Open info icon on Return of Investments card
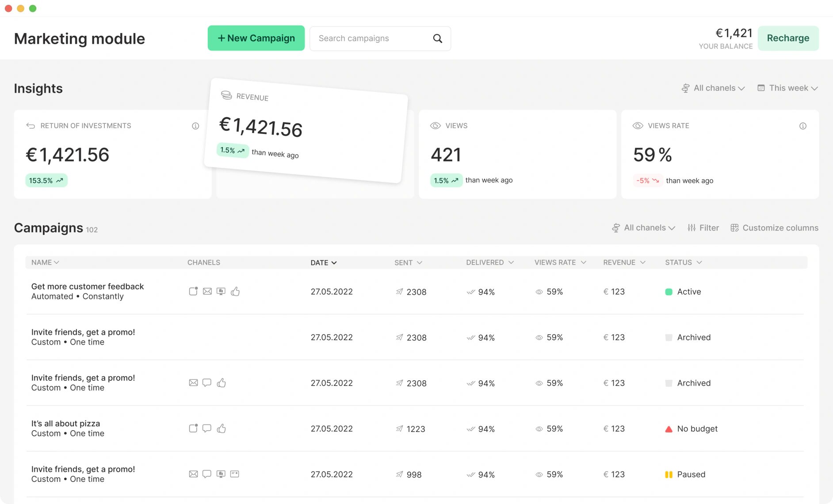Viewport: 833px width, 504px height. [x=195, y=126]
